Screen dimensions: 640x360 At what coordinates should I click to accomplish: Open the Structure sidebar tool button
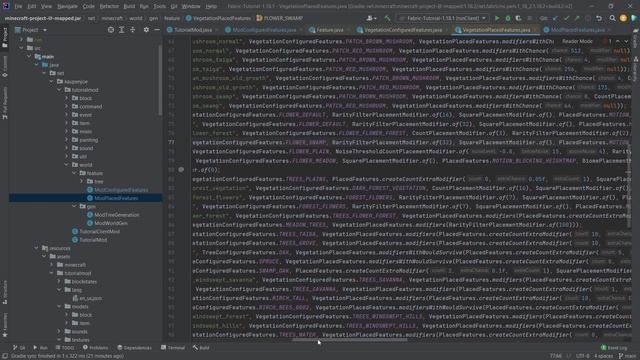4,292
